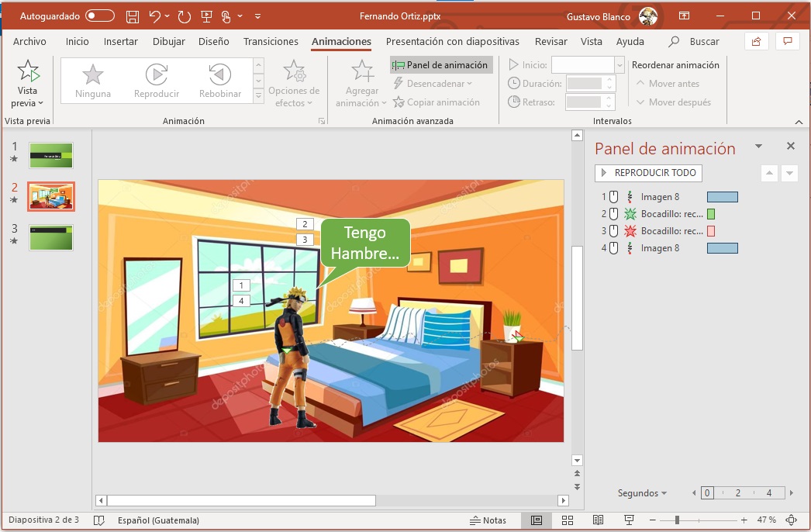The width and height of the screenshot is (811, 532).
Task: Start slideshow from status bar icon
Action: (x=629, y=520)
